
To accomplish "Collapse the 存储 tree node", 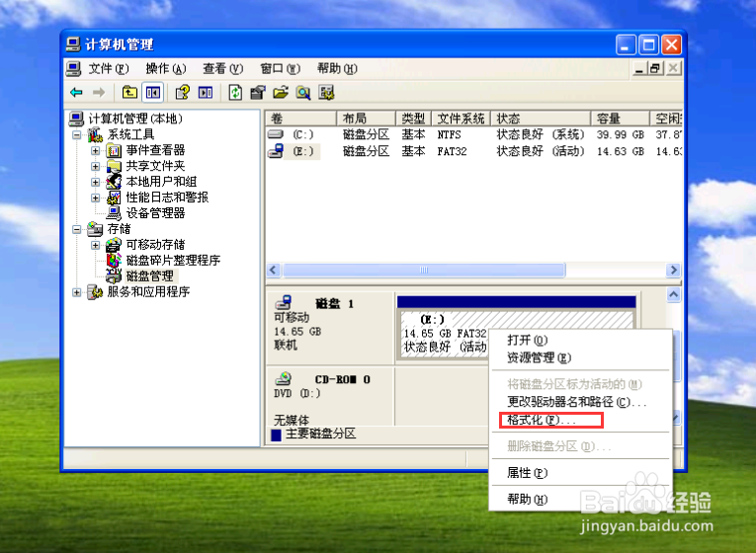I will tap(77, 229).
